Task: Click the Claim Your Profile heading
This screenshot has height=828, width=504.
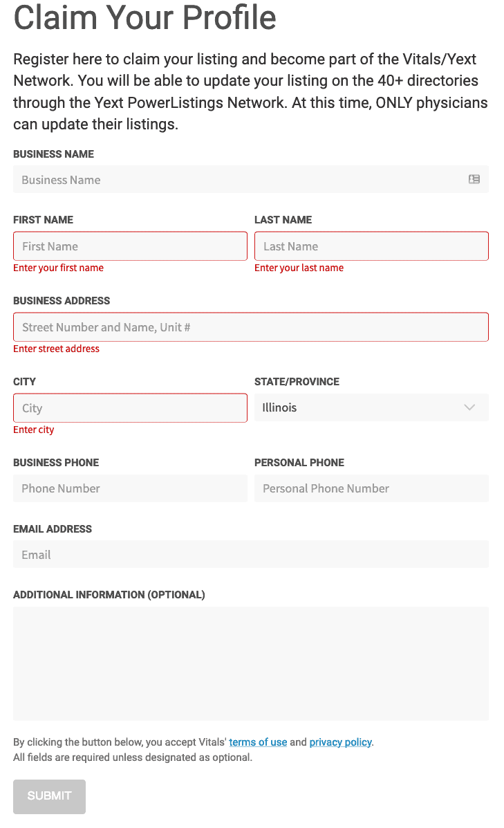Action: click(x=144, y=19)
